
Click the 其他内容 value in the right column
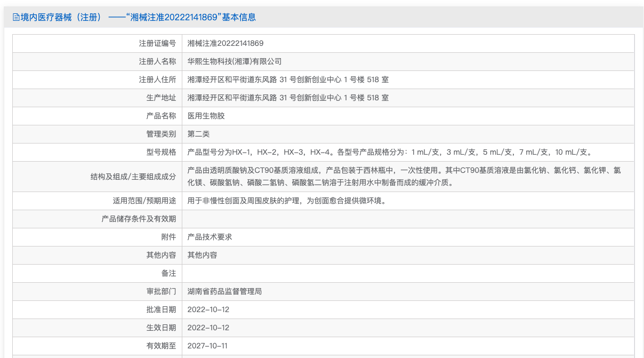click(203, 255)
